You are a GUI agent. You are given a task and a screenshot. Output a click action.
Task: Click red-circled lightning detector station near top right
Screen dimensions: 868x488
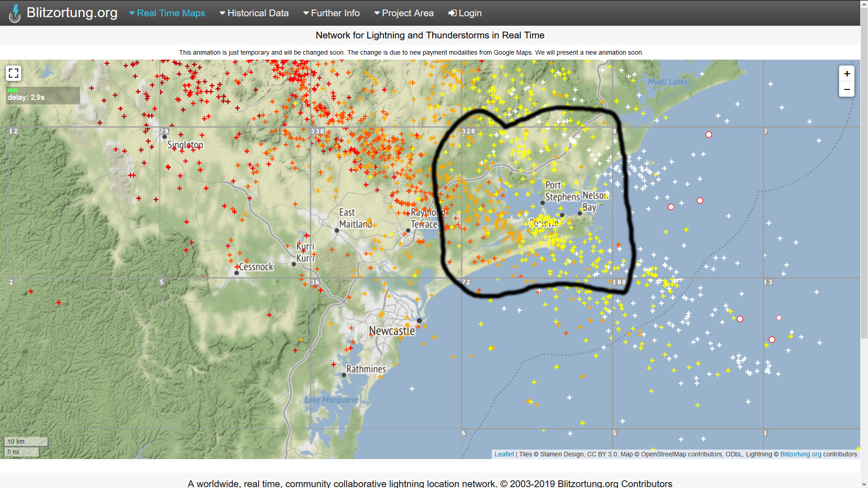[709, 135]
